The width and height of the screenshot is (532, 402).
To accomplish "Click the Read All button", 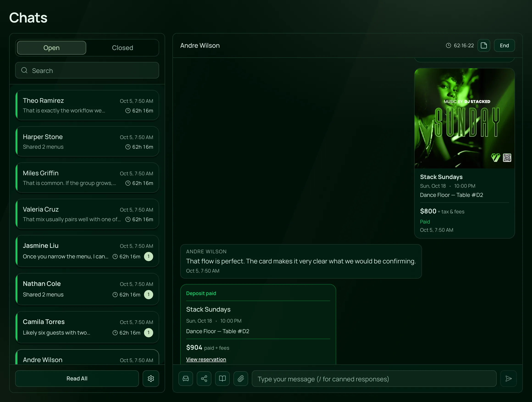I will click(x=77, y=378).
